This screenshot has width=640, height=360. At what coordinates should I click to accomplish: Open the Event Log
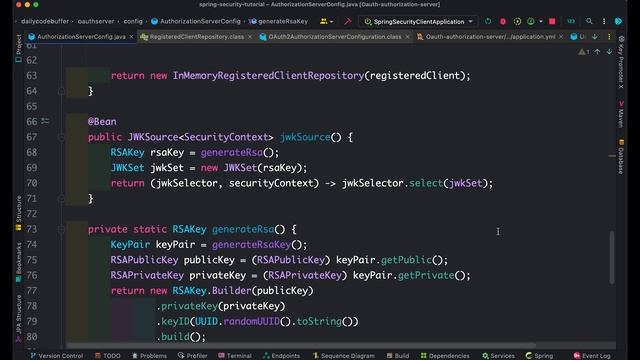tap(592, 356)
